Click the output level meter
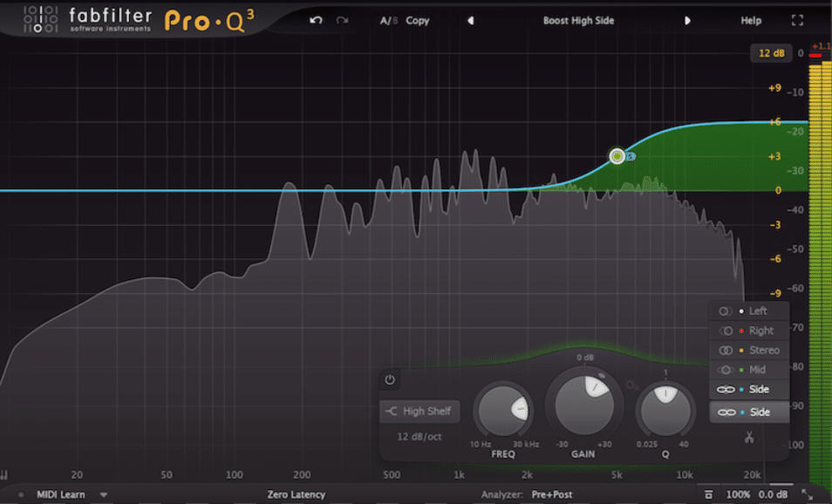Image resolution: width=832 pixels, height=504 pixels. coord(819,273)
